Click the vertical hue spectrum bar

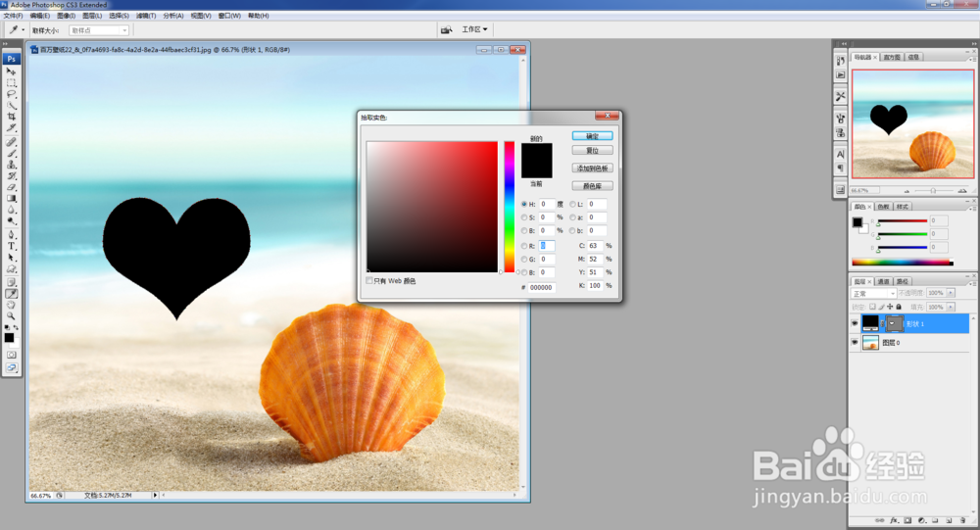coord(510,207)
